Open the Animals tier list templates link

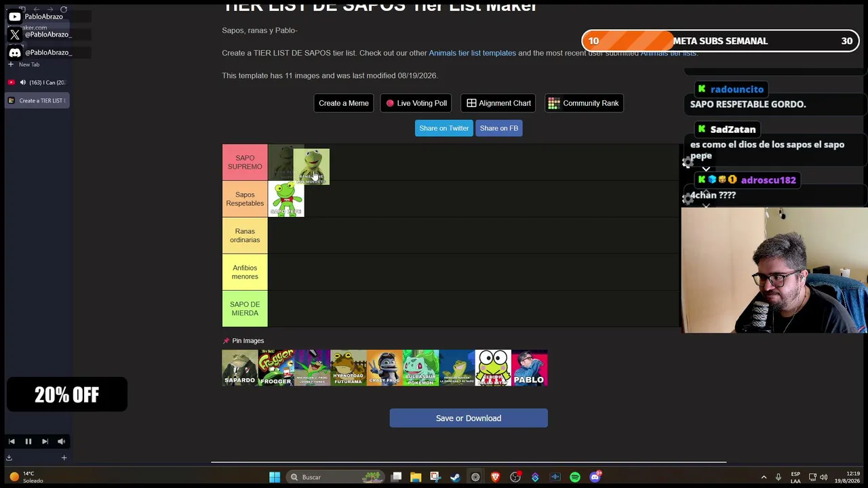click(x=472, y=53)
